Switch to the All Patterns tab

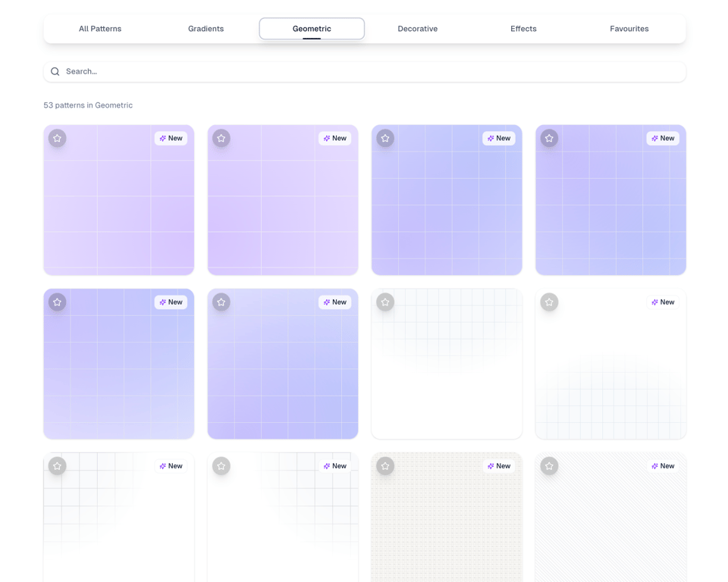pos(100,29)
